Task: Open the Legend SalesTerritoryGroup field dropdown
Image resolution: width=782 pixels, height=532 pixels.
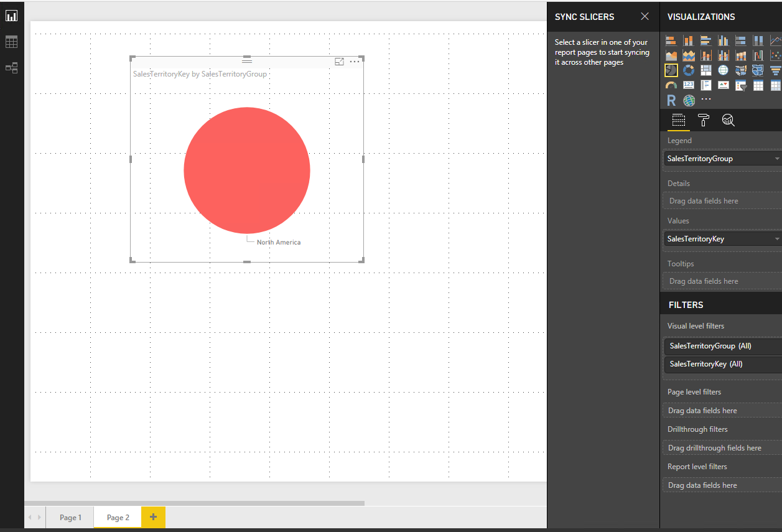Action: [x=777, y=159]
